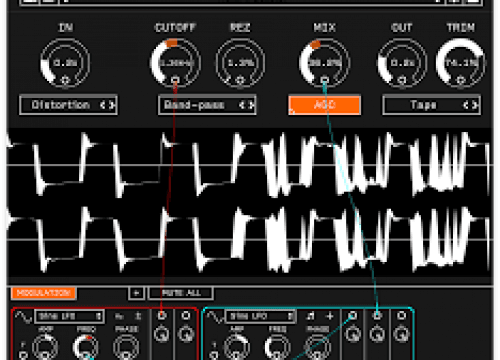
Task: Click modulation target dot under MIX knob
Action: click(324, 80)
